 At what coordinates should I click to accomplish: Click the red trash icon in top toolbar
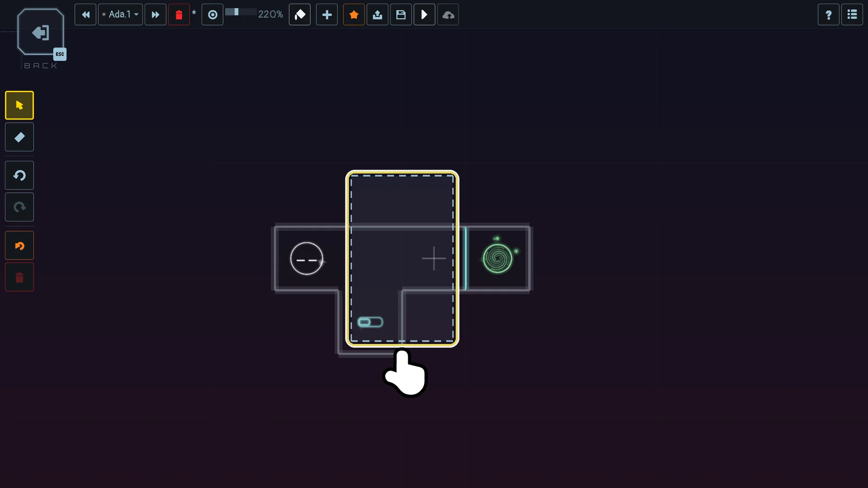[x=179, y=14]
